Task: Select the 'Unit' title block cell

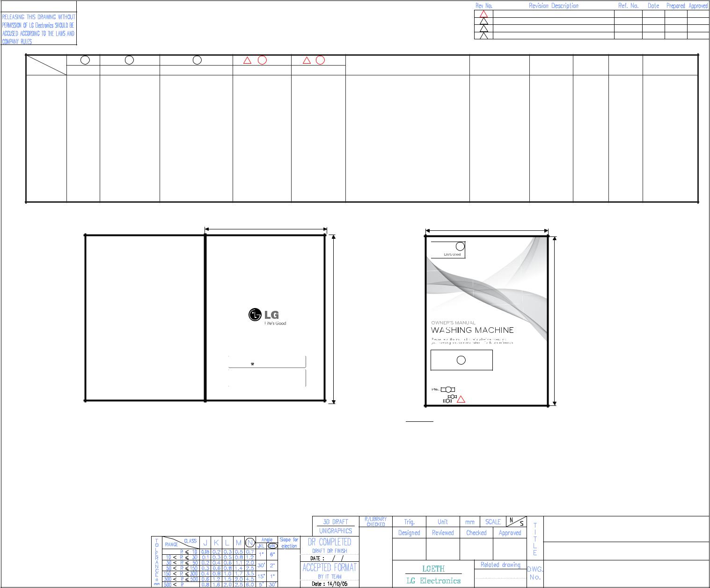Action: 443,522
